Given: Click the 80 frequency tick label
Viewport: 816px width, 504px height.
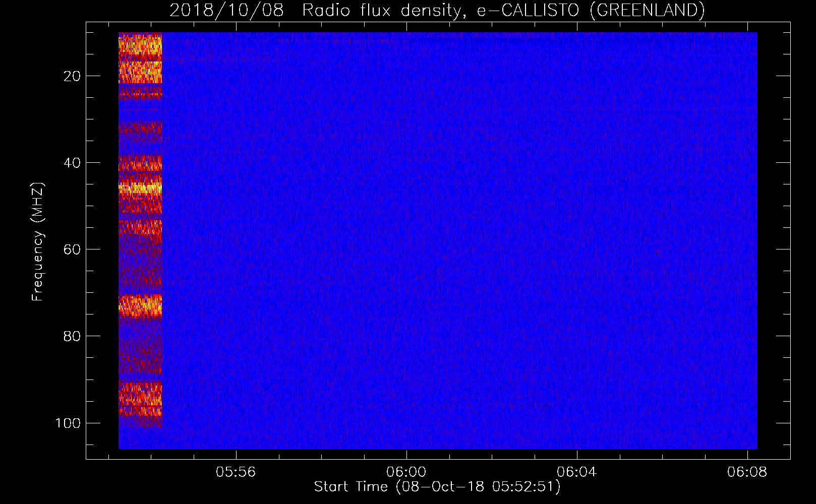Looking at the screenshot, I should click(x=72, y=336).
